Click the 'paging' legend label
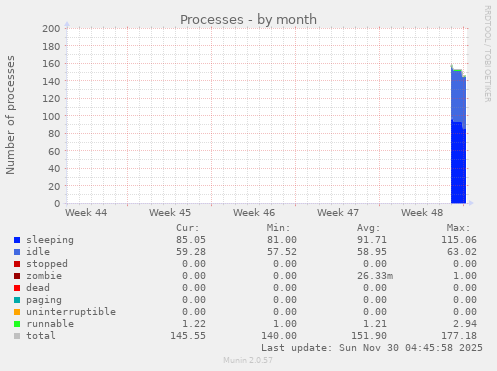This screenshot has height=371, width=497. pyautogui.click(x=44, y=300)
